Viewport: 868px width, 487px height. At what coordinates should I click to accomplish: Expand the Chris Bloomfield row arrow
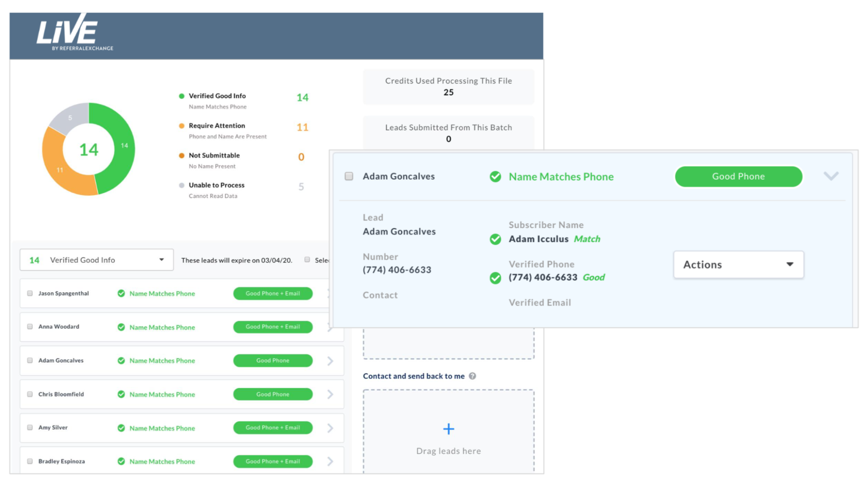[x=330, y=394]
